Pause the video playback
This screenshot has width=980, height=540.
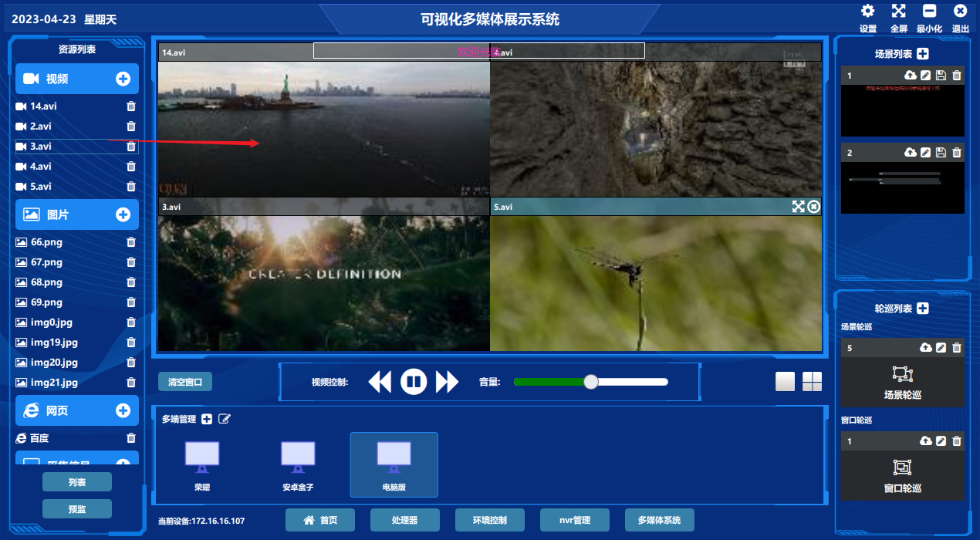coord(414,381)
